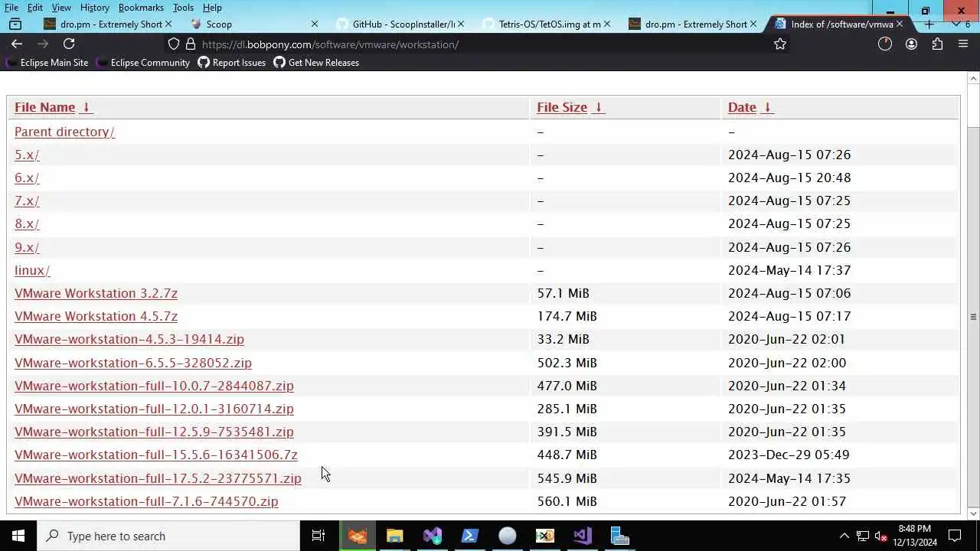Open the Extensions puzzle icon

pos(937,44)
